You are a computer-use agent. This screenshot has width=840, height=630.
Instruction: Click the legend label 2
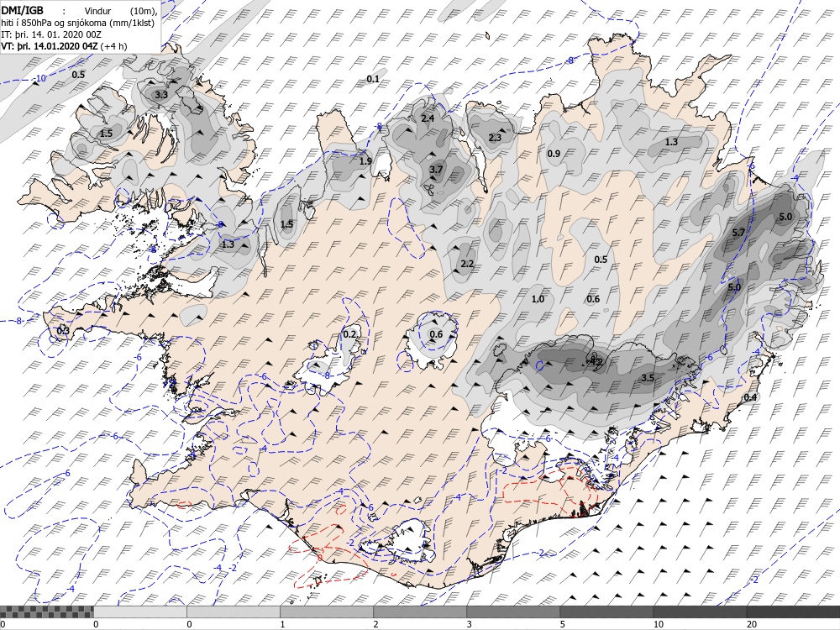point(375,624)
